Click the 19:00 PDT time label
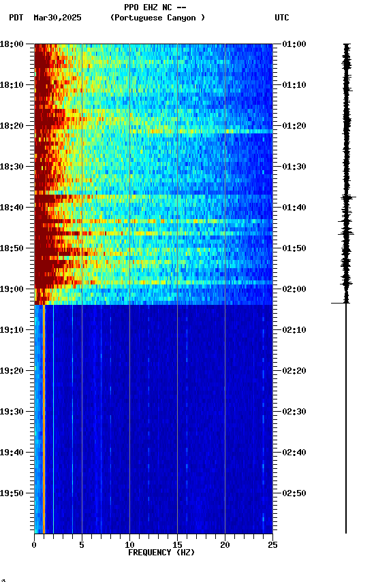The height and width of the screenshot is (588, 376). click(12, 289)
